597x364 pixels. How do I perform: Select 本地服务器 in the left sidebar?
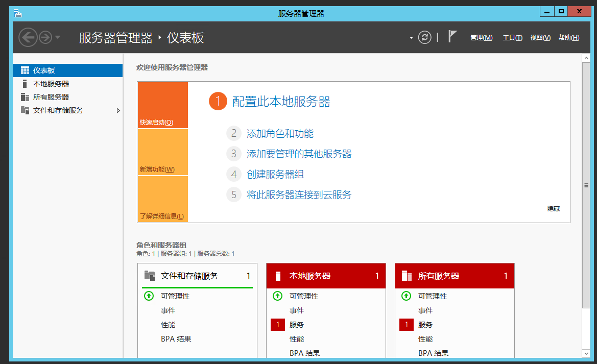(51, 84)
